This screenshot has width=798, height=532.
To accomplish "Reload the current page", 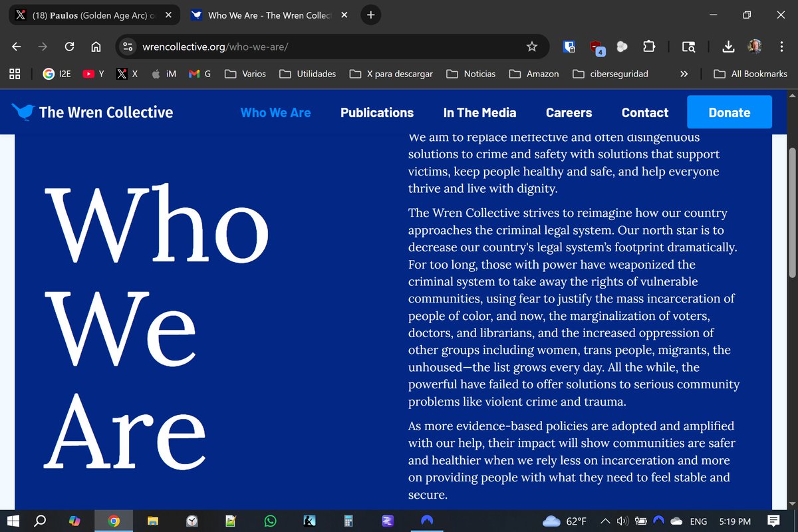I will coord(69,47).
